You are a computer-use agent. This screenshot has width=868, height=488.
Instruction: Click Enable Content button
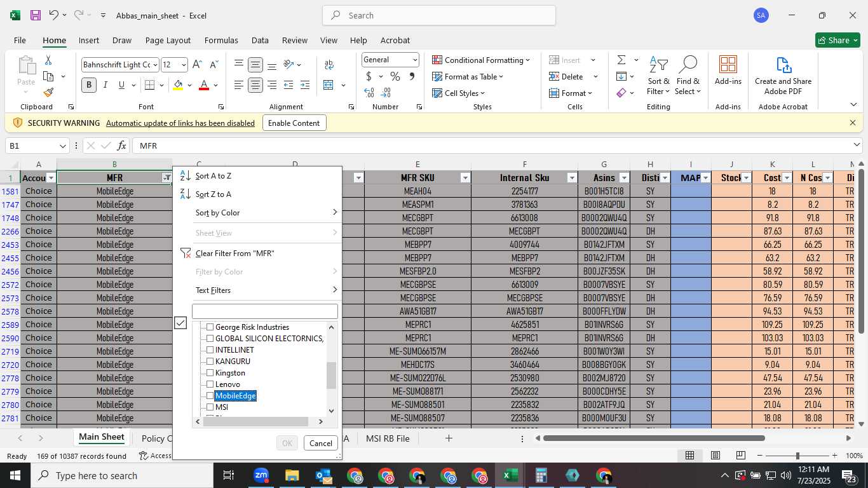294,123
